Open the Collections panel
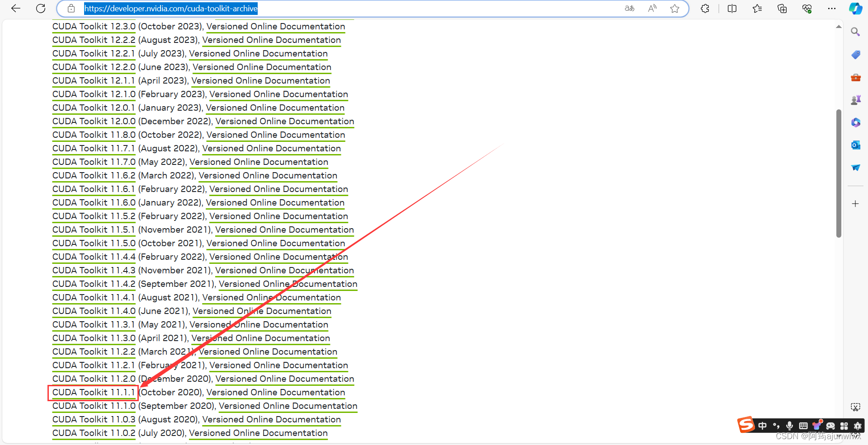The height and width of the screenshot is (445, 868). (782, 9)
